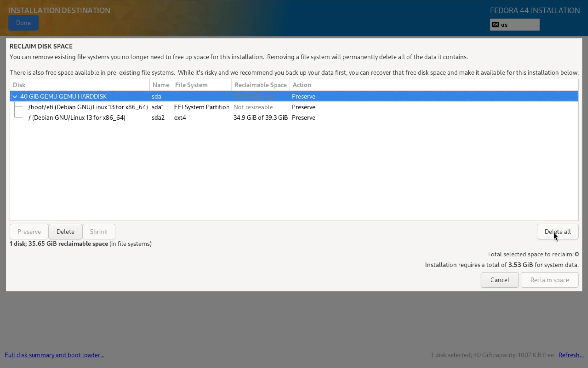Click the sda name cell
Viewport: 588px width, 368px height.
[x=156, y=96]
